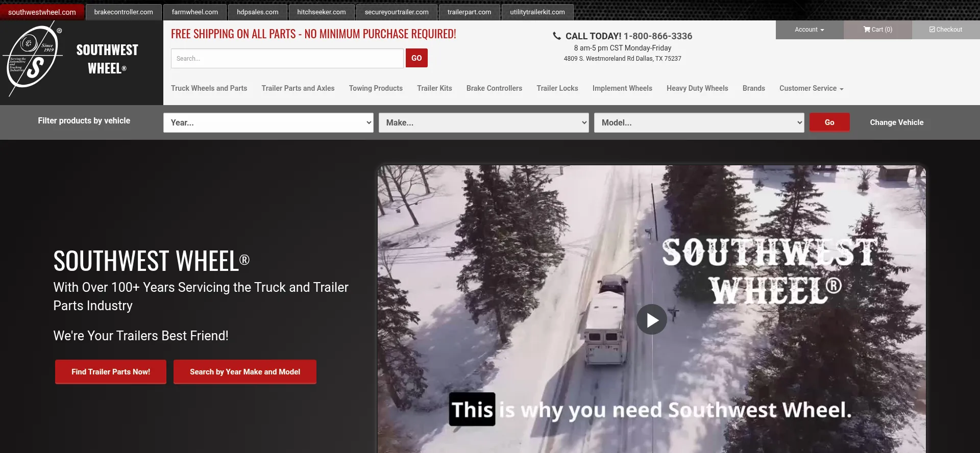Click the Dallas address text
980x453 pixels.
coord(622,59)
